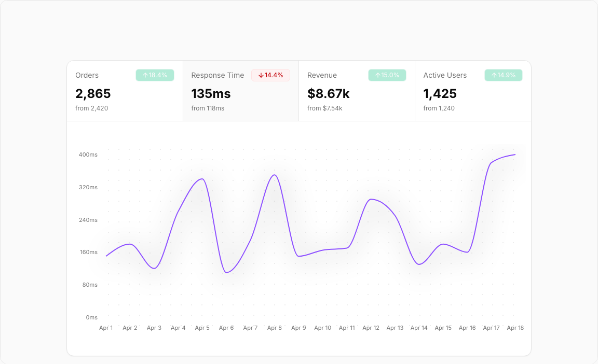Click the up arrow in Active Users badge

[494, 75]
